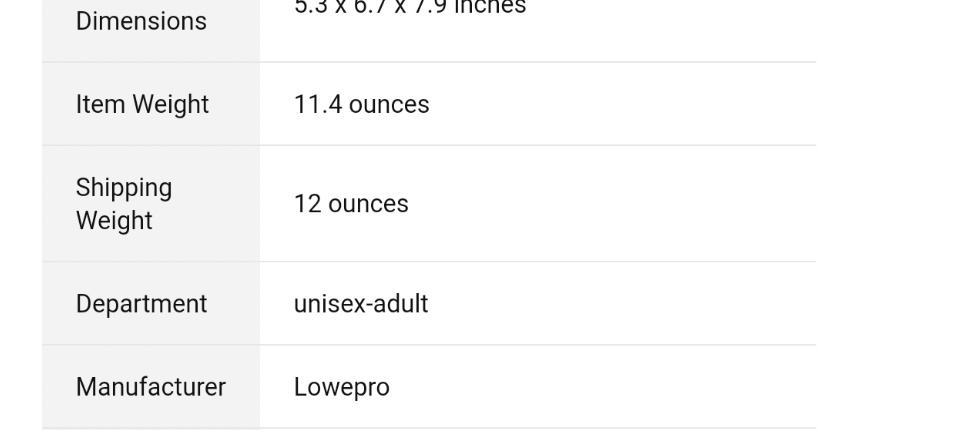Select the Lowepro manufacturer value
960x446 pixels.
(x=341, y=387)
